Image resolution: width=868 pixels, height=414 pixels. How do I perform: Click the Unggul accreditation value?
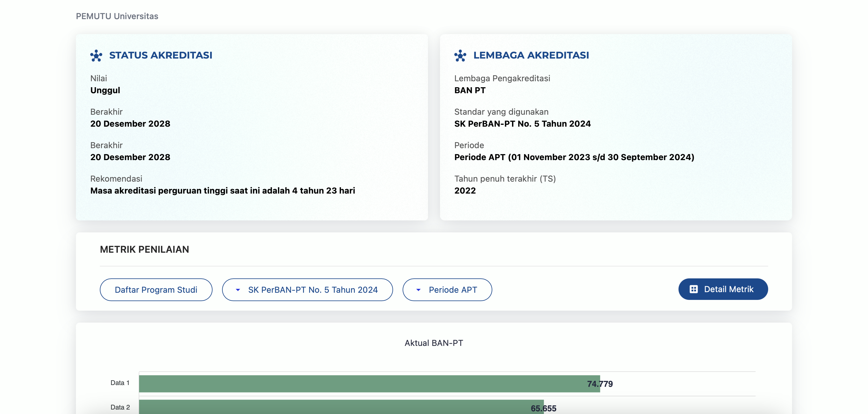pyautogui.click(x=105, y=90)
